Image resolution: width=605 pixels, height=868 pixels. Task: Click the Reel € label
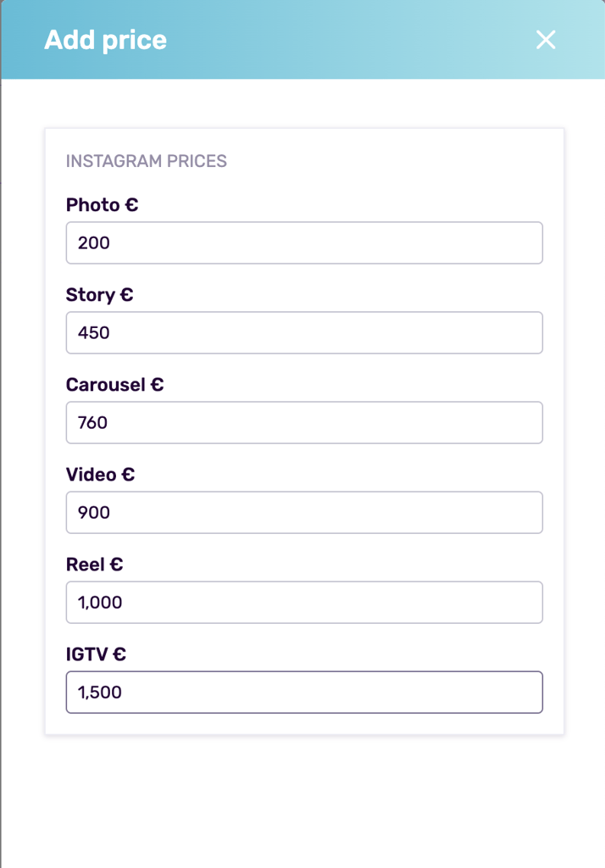[x=95, y=565]
